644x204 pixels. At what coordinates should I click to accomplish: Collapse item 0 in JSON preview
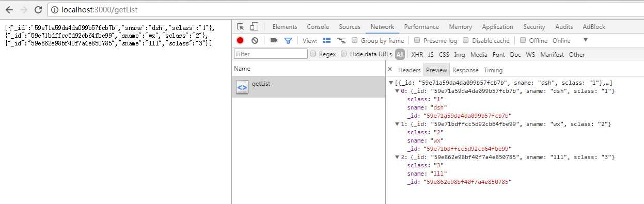coord(397,91)
